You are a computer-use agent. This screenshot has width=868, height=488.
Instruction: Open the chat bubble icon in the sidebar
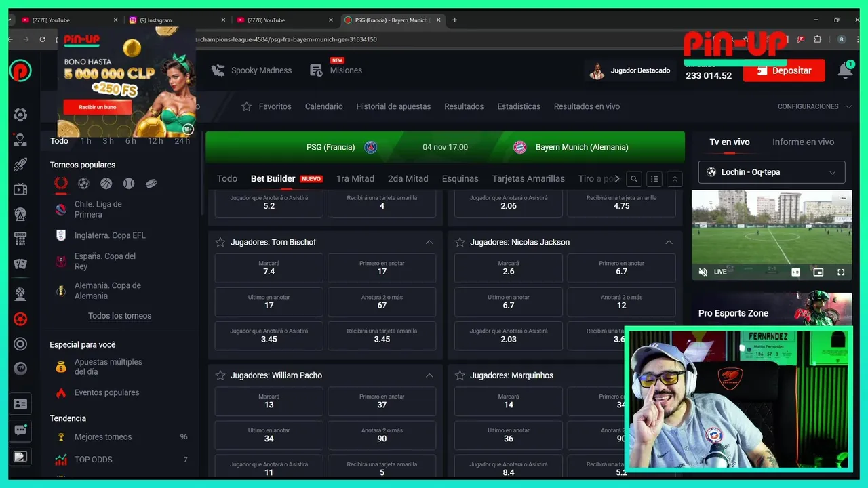pyautogui.click(x=20, y=430)
